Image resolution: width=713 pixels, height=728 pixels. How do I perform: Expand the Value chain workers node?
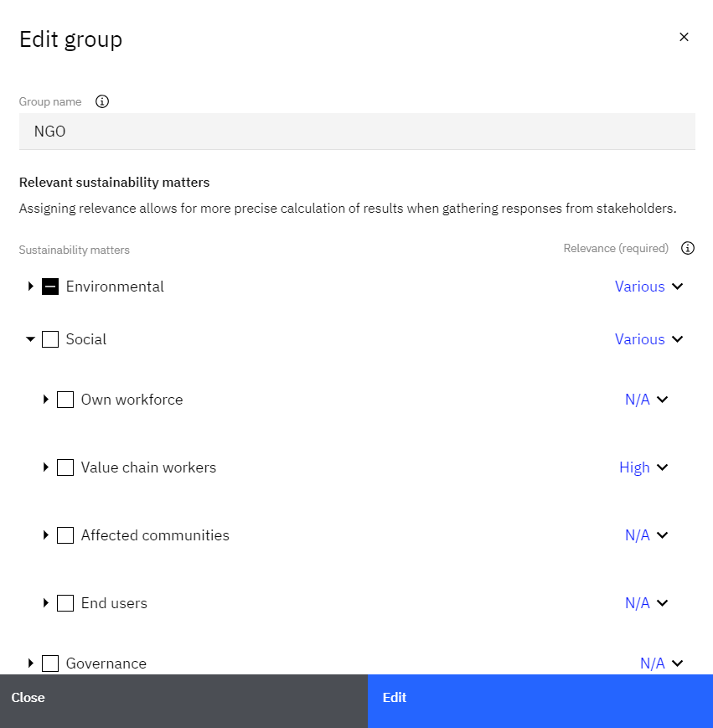(x=45, y=467)
